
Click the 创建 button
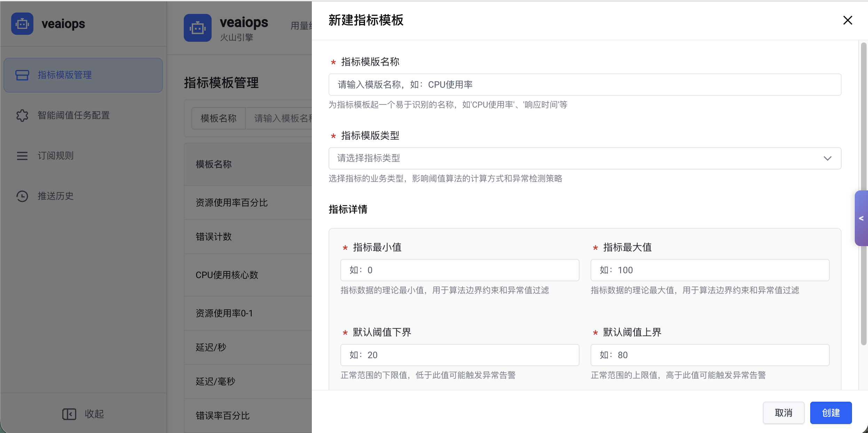pos(830,413)
